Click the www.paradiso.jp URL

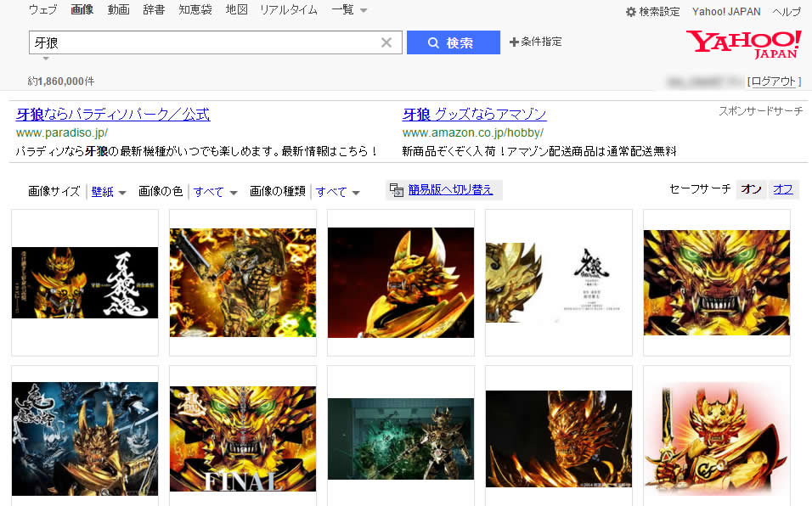pos(62,132)
